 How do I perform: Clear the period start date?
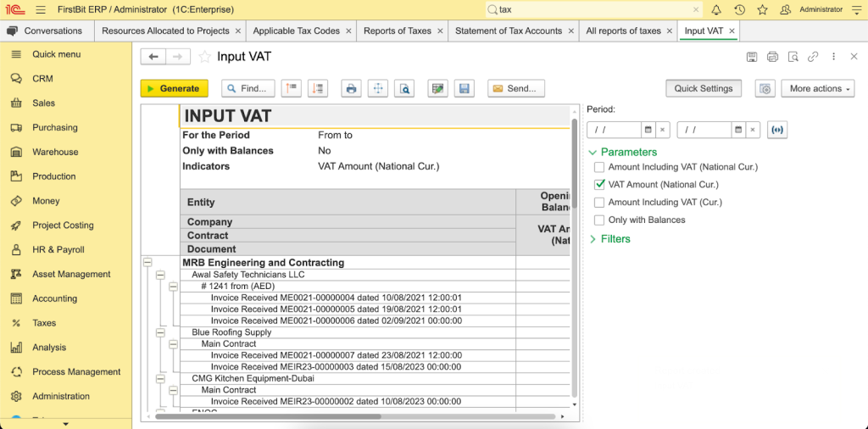(x=663, y=130)
